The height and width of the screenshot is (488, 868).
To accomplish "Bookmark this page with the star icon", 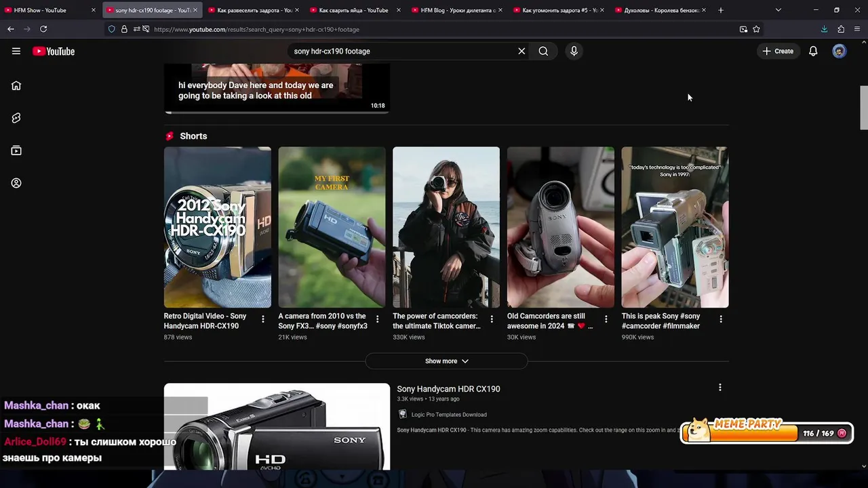I will [x=756, y=29].
